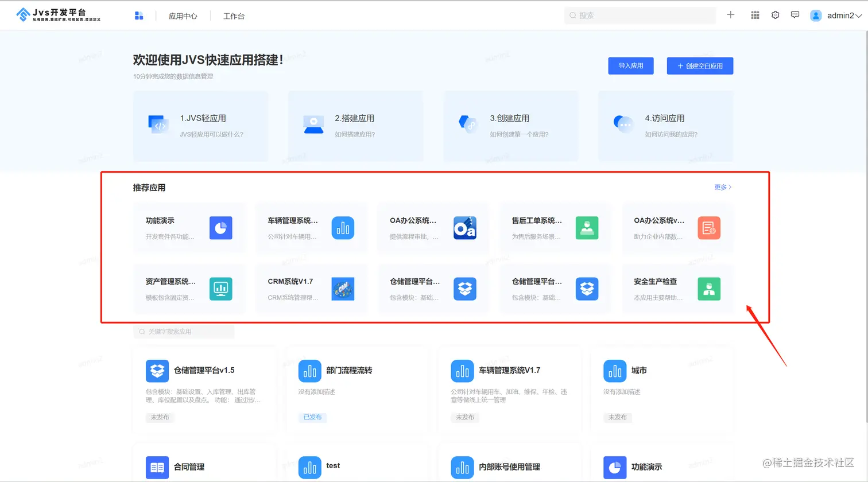This screenshot has height=482, width=868.
Task: Click the plus icon in header
Action: [731, 15]
